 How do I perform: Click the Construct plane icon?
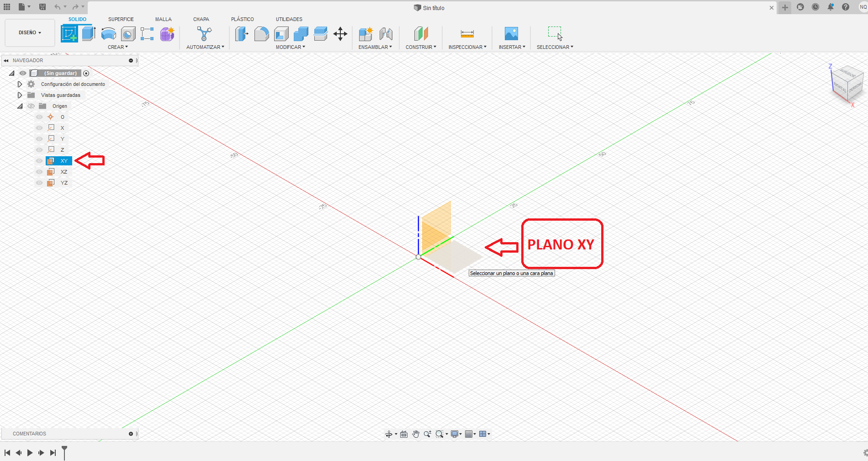coord(421,34)
